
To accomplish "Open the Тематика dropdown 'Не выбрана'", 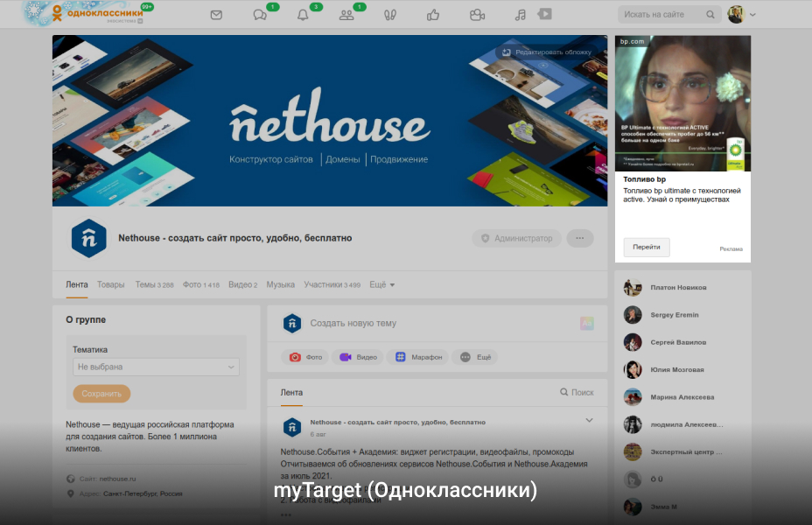I will (x=156, y=367).
